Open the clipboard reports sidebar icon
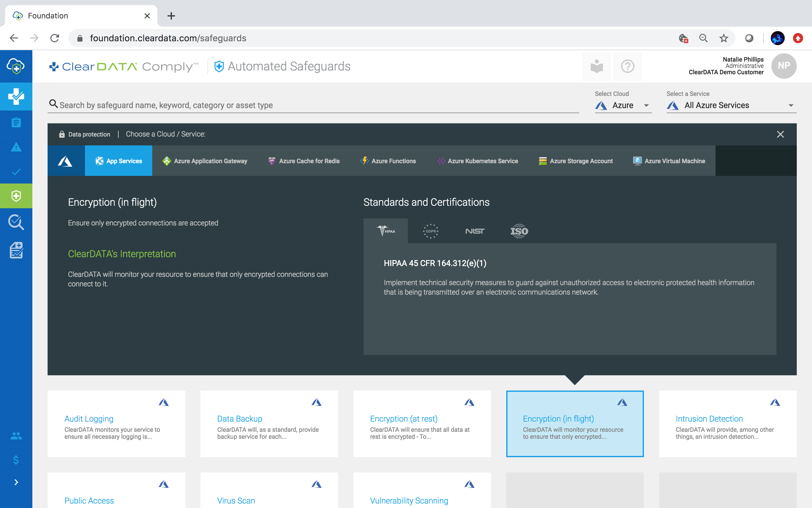Screen dimensions: 812x508 point(16,122)
